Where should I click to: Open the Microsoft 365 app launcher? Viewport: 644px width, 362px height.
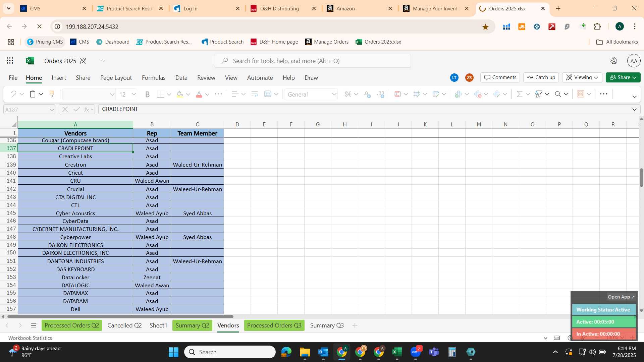[10, 61]
